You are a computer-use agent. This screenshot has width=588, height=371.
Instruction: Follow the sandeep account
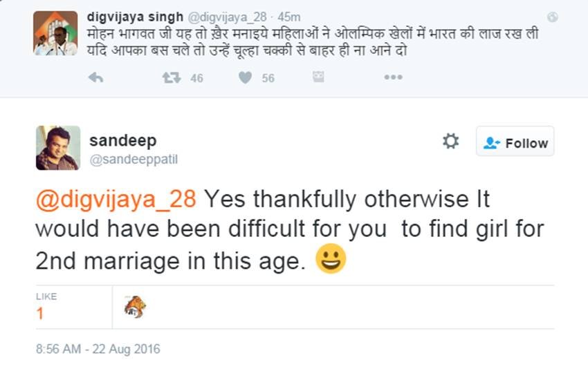[x=515, y=142]
